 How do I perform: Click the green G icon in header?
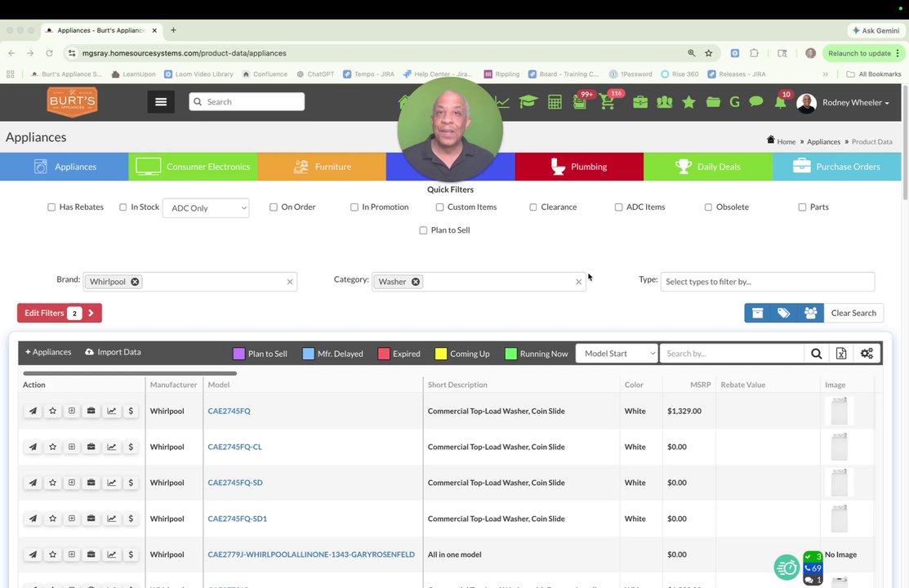pyautogui.click(x=734, y=102)
